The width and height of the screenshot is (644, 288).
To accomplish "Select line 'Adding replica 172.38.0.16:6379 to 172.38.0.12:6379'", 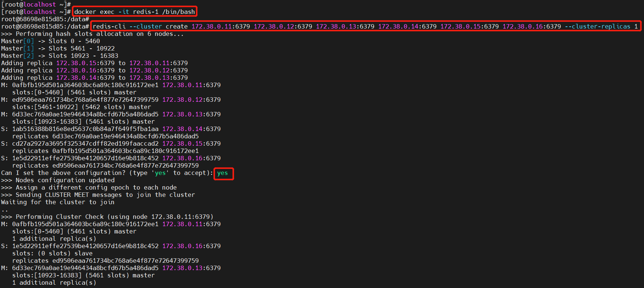I will coord(94,70).
